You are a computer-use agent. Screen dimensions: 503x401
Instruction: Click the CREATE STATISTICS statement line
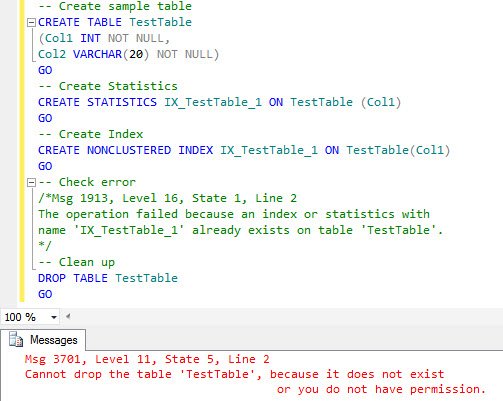220,102
